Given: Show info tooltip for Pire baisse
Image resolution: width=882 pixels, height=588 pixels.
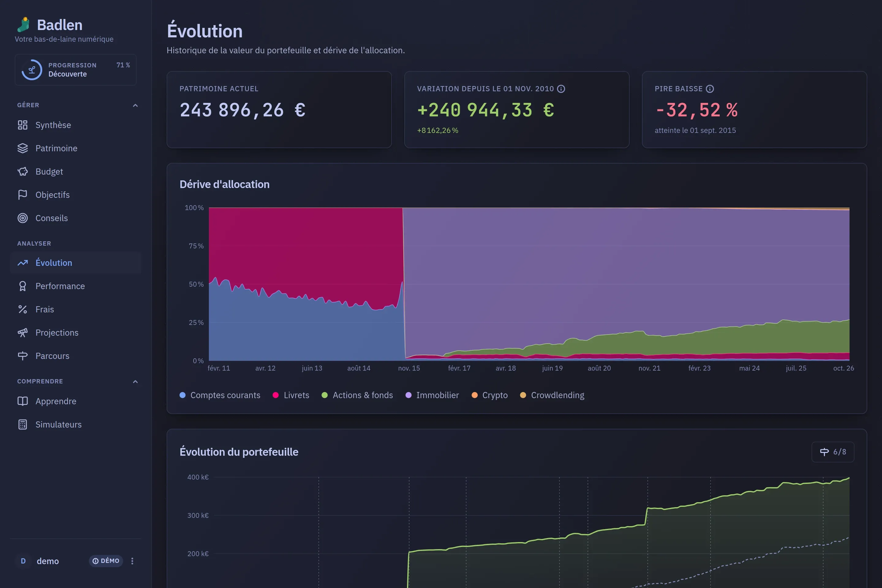Looking at the screenshot, I should (x=710, y=89).
